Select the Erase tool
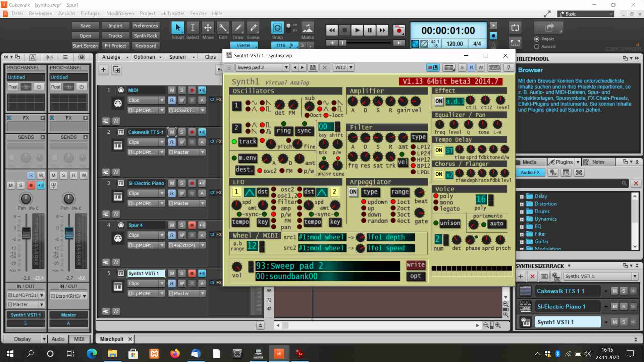This screenshot has width=644, height=362. (x=253, y=28)
